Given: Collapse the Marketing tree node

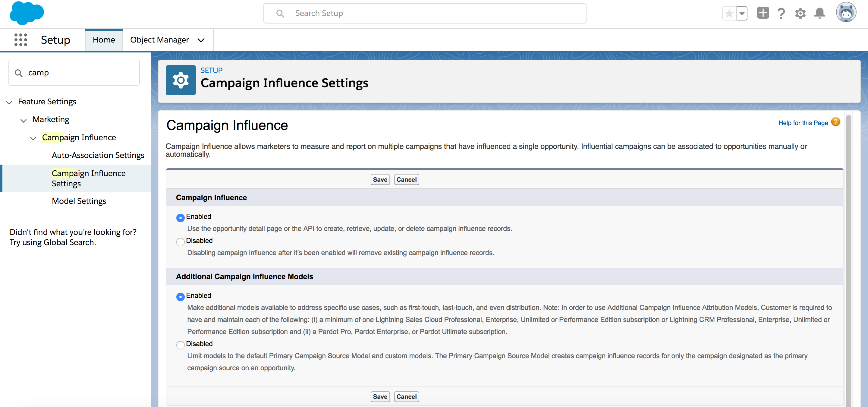Looking at the screenshot, I should (23, 120).
